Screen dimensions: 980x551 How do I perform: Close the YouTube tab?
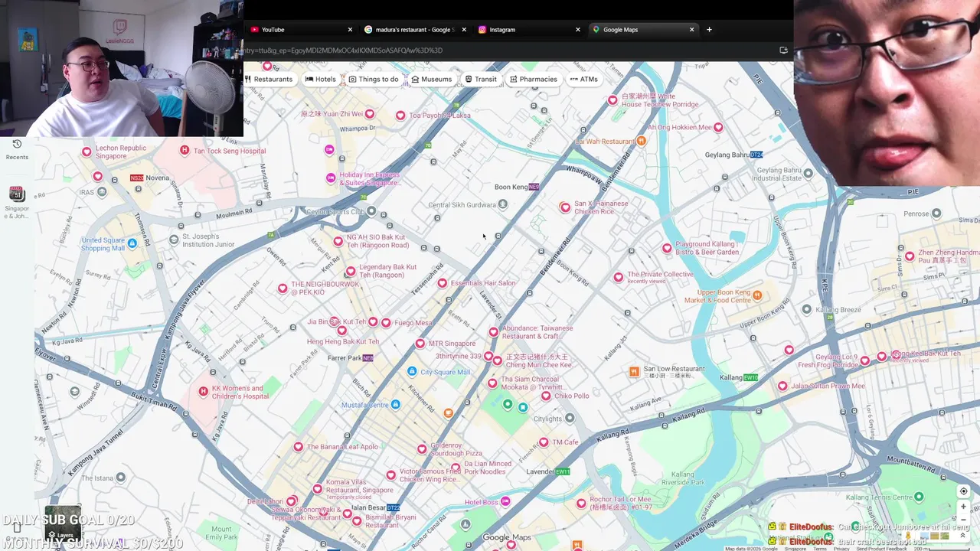(350, 30)
